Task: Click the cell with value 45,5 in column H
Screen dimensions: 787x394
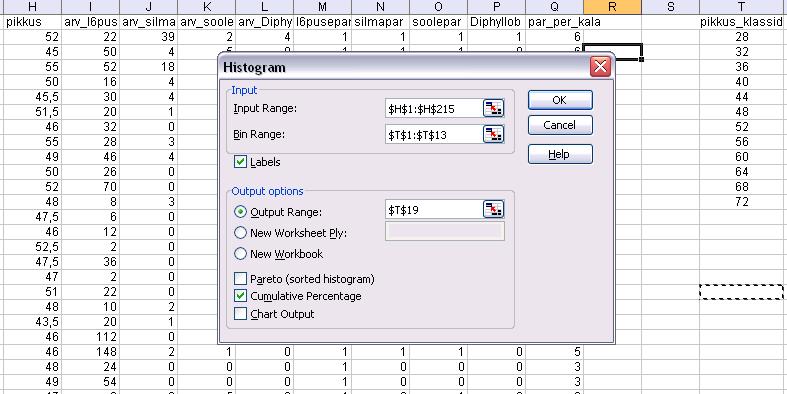Action: (x=33, y=97)
